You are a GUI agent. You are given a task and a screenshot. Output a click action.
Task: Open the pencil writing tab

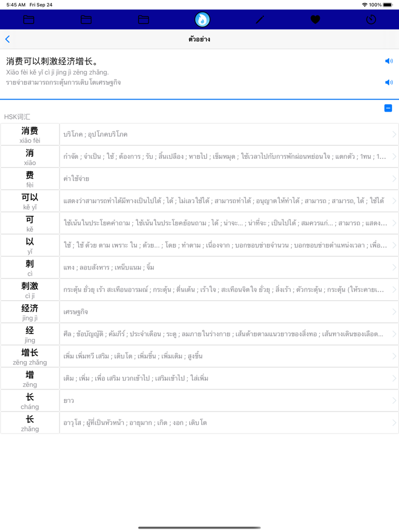(260, 20)
